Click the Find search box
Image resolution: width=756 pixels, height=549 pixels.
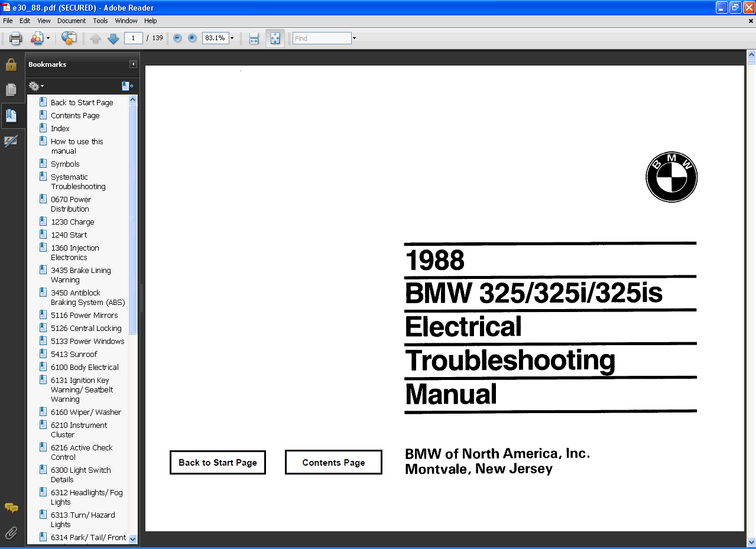[x=322, y=38]
